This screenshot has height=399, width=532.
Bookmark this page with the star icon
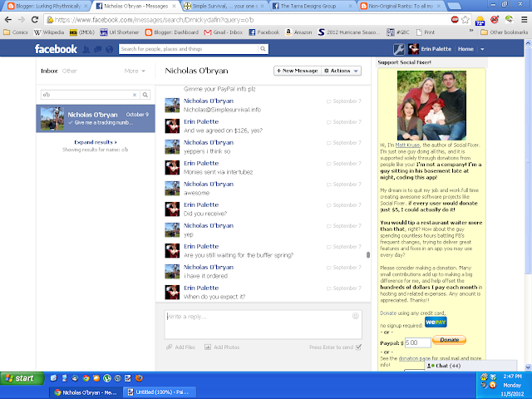tap(465, 20)
